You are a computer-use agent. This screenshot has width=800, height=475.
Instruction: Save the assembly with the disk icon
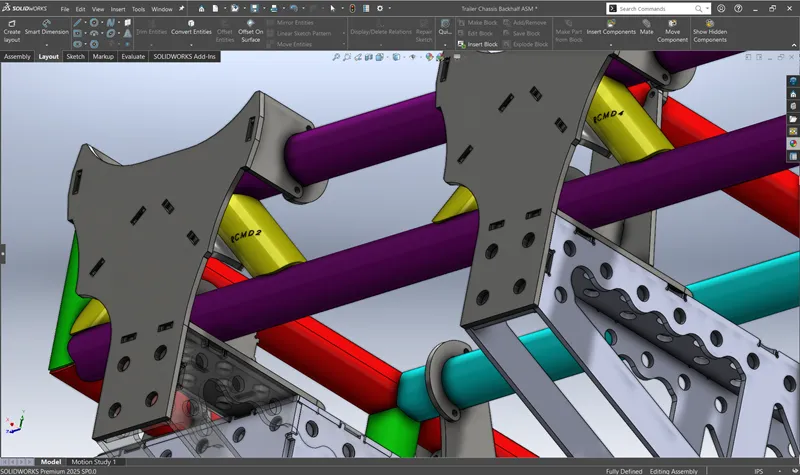[254, 9]
